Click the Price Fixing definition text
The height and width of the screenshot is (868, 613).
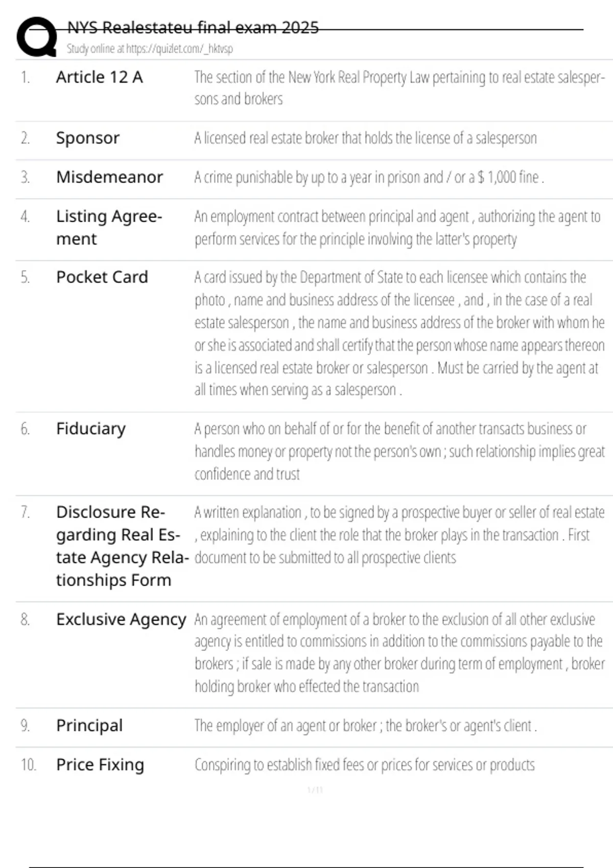pos(364,765)
